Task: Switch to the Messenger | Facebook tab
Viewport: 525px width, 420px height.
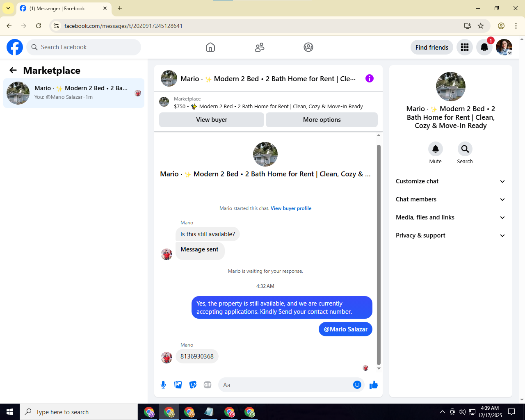Action: click(x=64, y=9)
